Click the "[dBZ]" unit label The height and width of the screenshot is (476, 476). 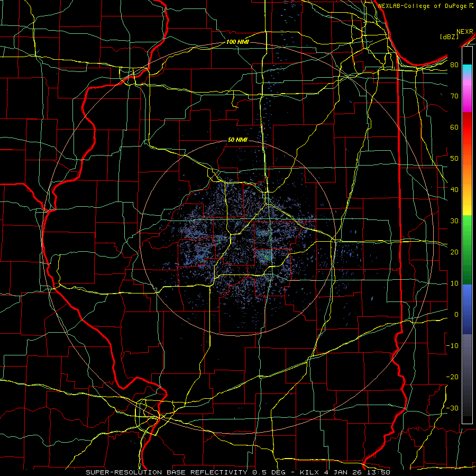tap(449, 37)
